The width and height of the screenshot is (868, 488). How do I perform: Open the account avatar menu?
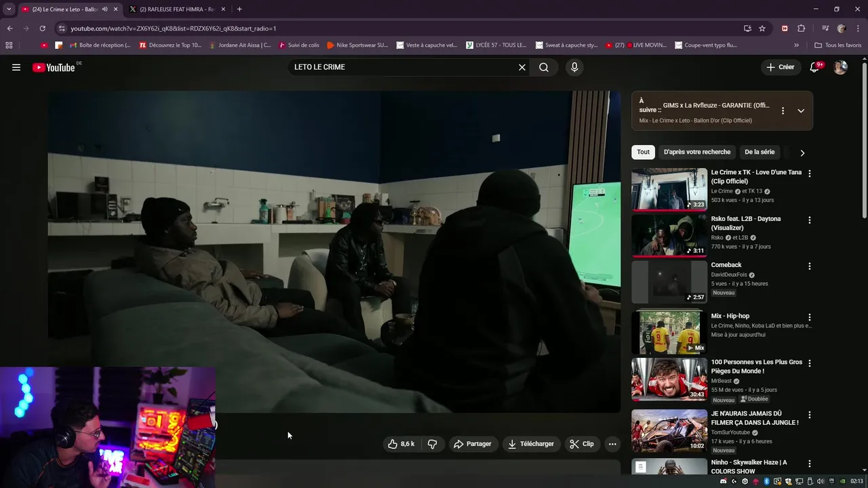tap(840, 67)
